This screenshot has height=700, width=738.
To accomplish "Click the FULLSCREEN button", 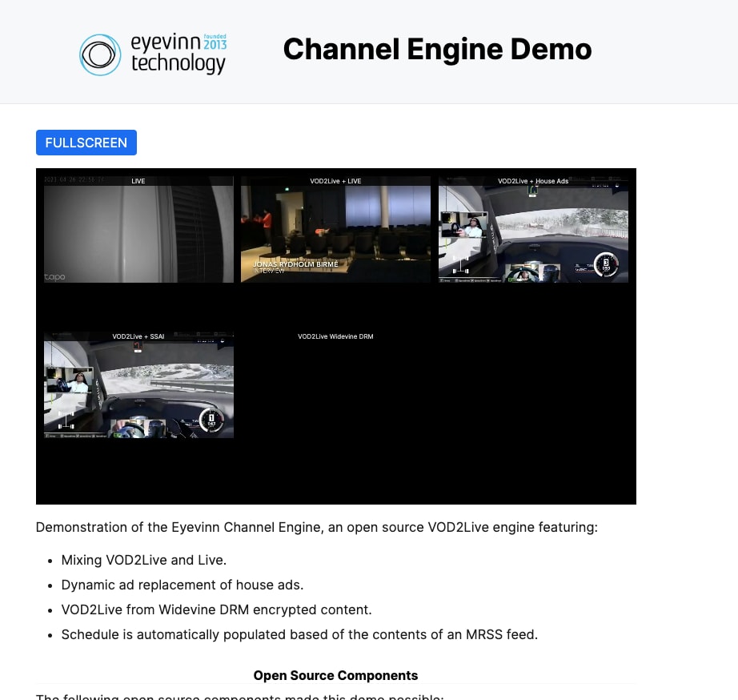I will [x=86, y=143].
